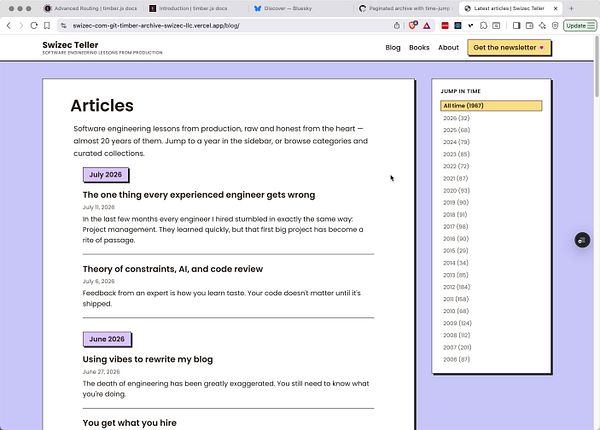Image resolution: width=600 pixels, height=430 pixels.
Task: Open the hamburger menu next to Update
Action: 591,26
